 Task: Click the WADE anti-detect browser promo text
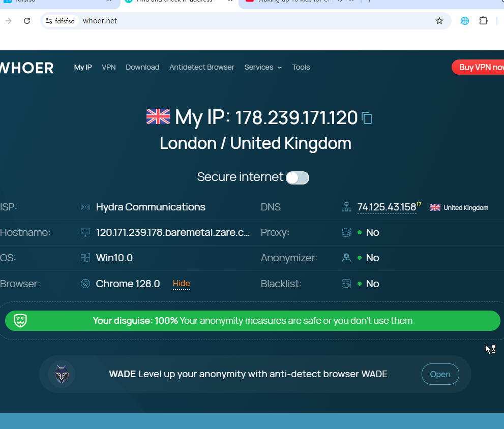pyautogui.click(x=248, y=374)
